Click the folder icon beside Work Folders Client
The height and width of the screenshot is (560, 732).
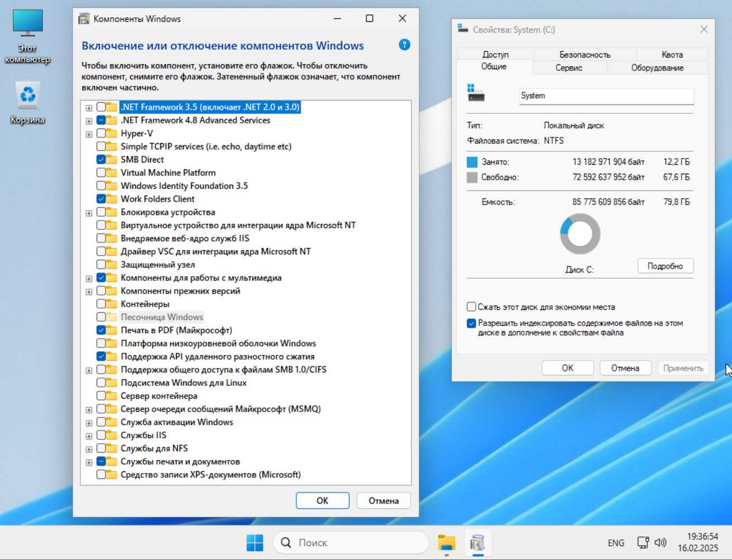click(x=112, y=199)
